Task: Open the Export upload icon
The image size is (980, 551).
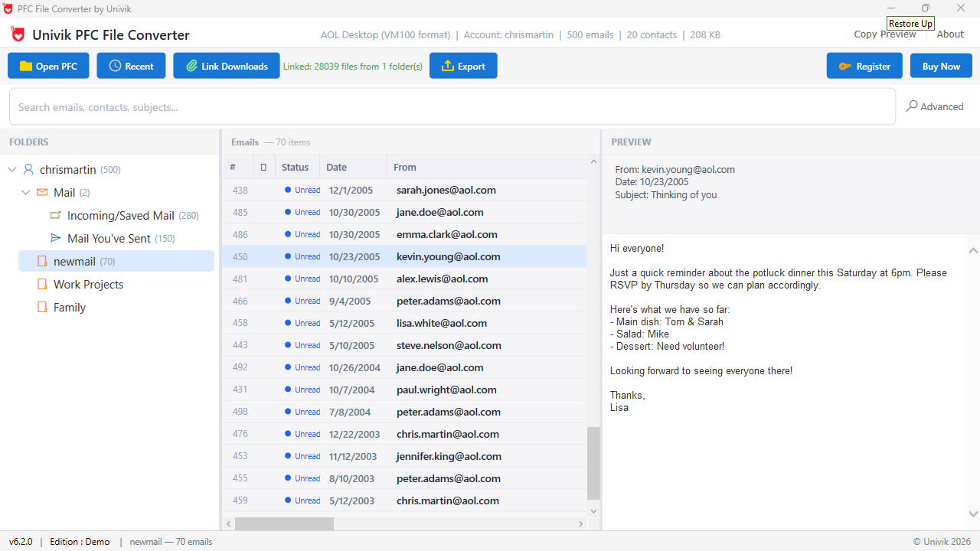Action: tap(448, 66)
